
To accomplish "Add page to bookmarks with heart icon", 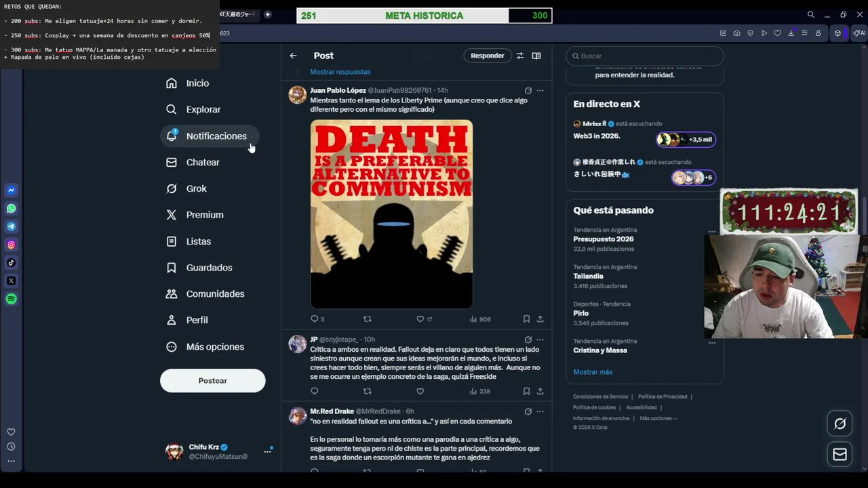I will coord(777,33).
